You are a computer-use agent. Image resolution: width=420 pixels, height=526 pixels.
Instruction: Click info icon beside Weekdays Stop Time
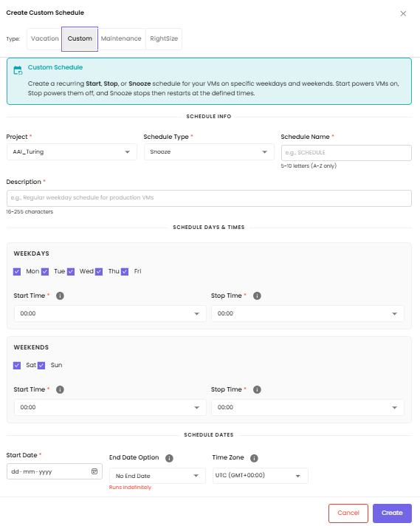coord(257,296)
